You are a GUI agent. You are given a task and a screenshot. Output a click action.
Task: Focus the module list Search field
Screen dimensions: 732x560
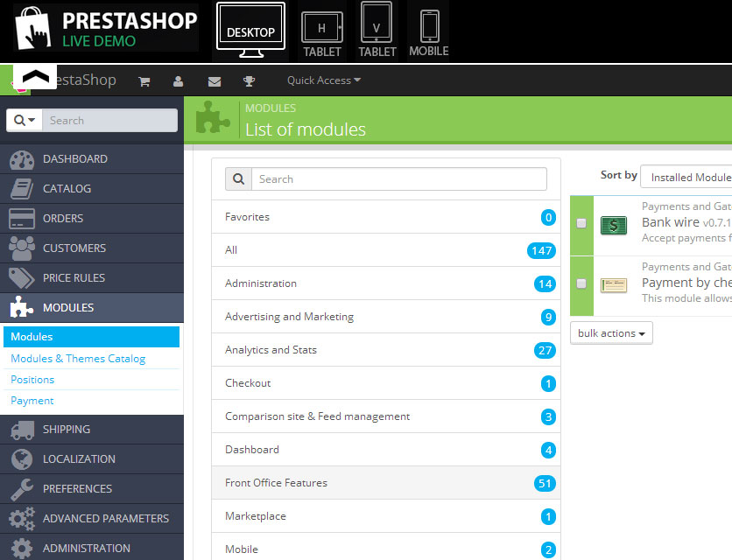(399, 179)
